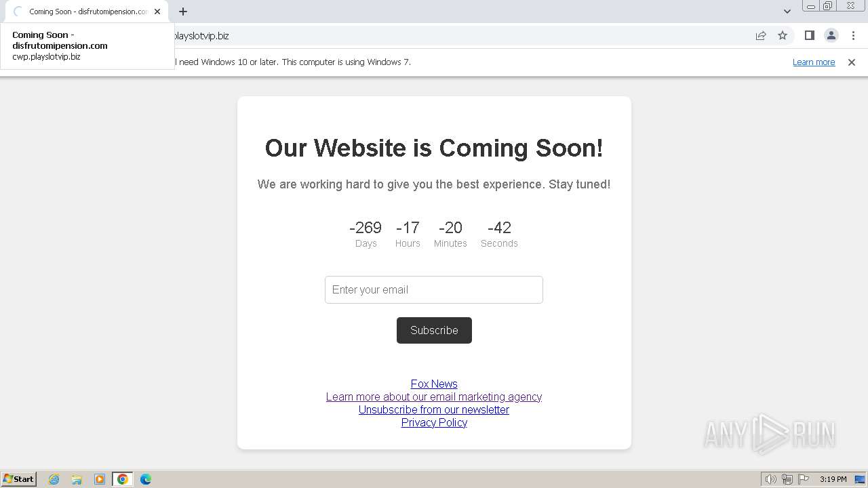868x488 pixels.
Task: Click the Learn more link in info bar
Action: tap(814, 62)
